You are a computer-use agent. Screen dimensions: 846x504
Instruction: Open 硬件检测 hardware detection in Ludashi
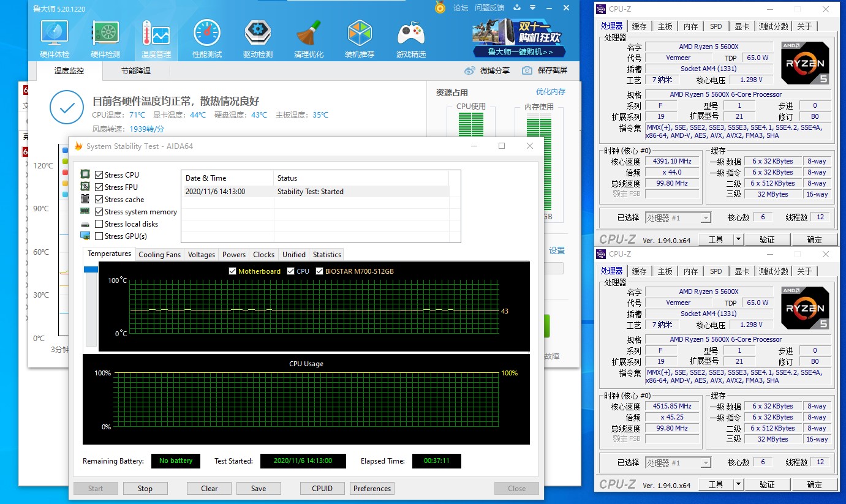[x=105, y=39]
